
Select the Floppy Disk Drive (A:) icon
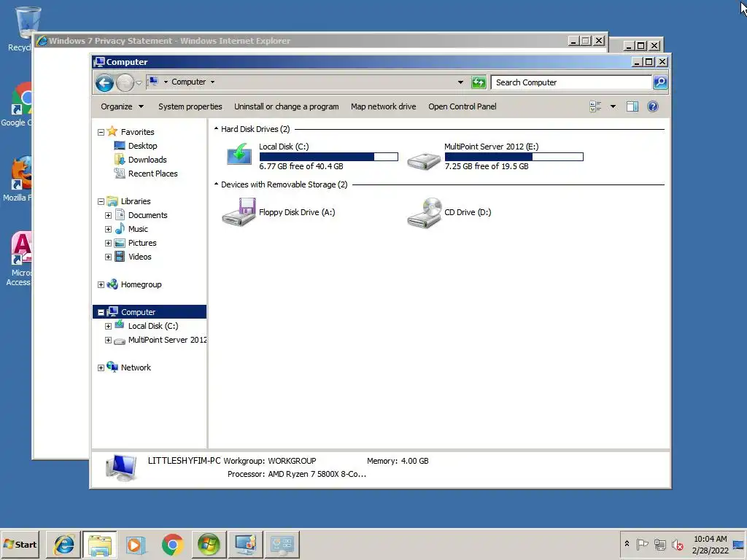coord(239,212)
